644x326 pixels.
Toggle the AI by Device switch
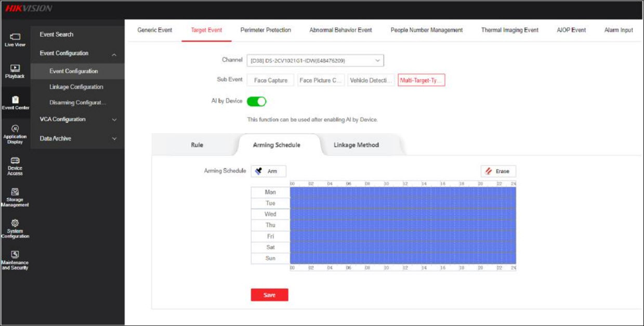tap(256, 101)
